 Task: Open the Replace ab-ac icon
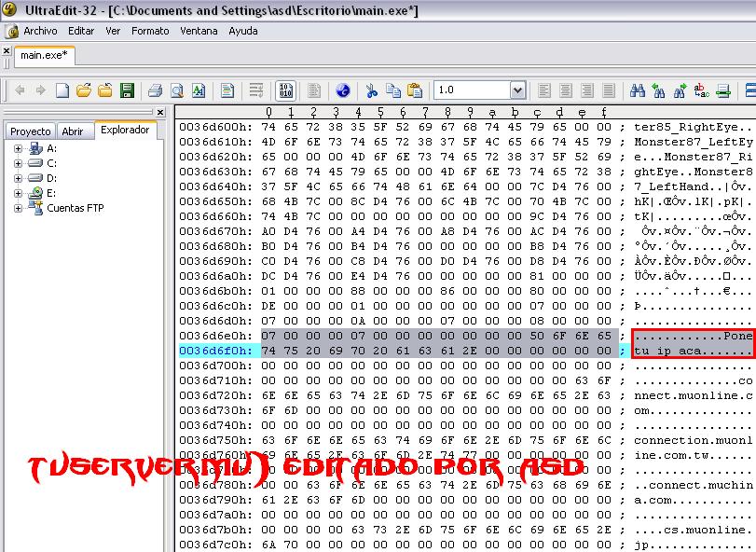coord(702,90)
